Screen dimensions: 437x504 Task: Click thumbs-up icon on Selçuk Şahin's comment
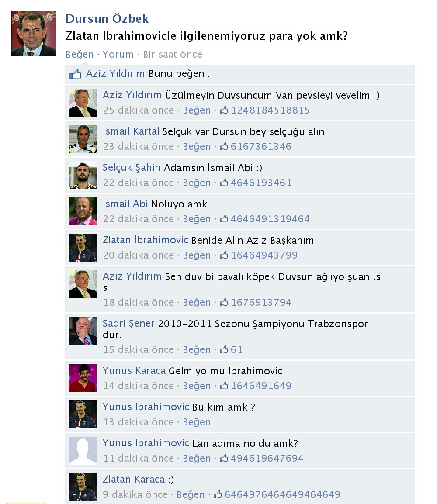tap(224, 183)
